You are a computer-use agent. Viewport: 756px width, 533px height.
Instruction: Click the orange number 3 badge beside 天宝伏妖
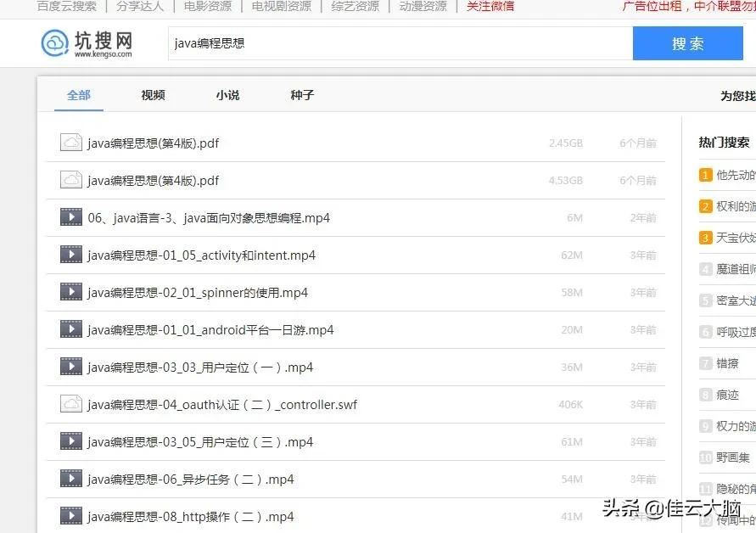point(704,238)
